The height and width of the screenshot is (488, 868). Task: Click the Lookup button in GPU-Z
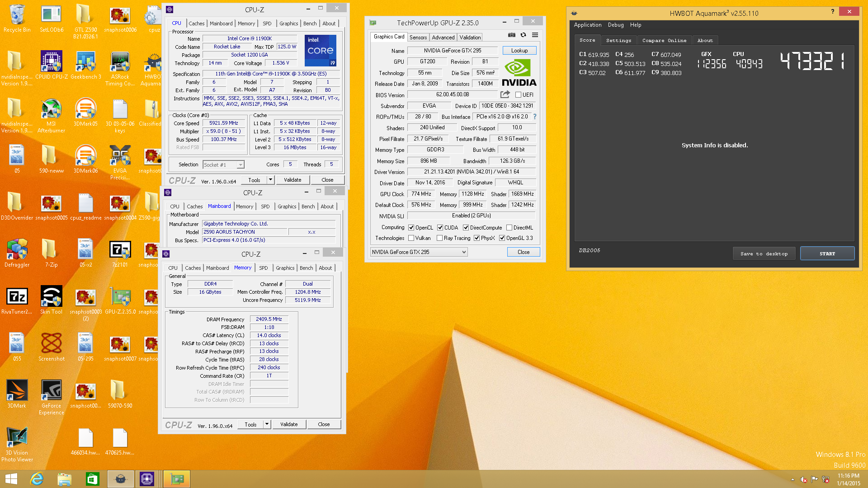[x=519, y=51]
